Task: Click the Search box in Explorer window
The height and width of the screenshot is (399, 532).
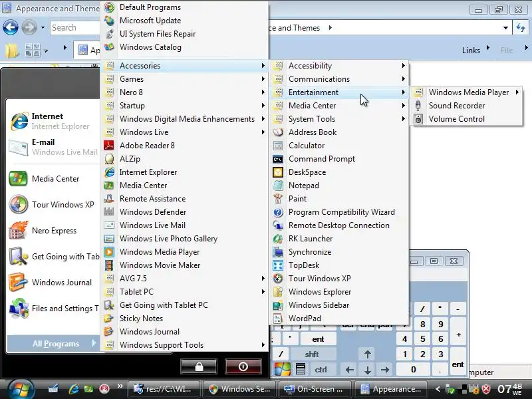Action: (75, 28)
